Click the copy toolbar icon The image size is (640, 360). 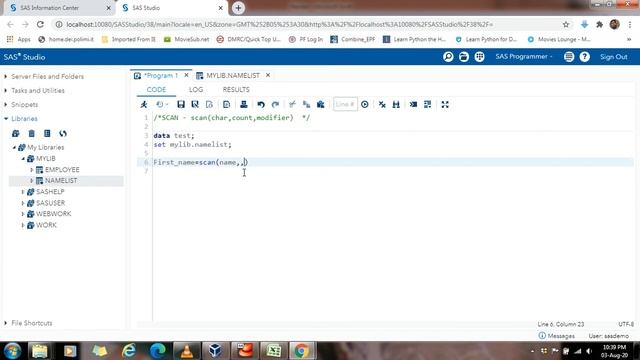coord(307,104)
